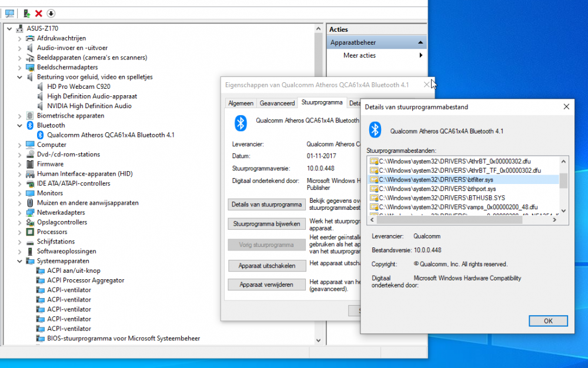588x368 pixels.
Task: Open the Geavanceerd tab
Action: pos(277,103)
